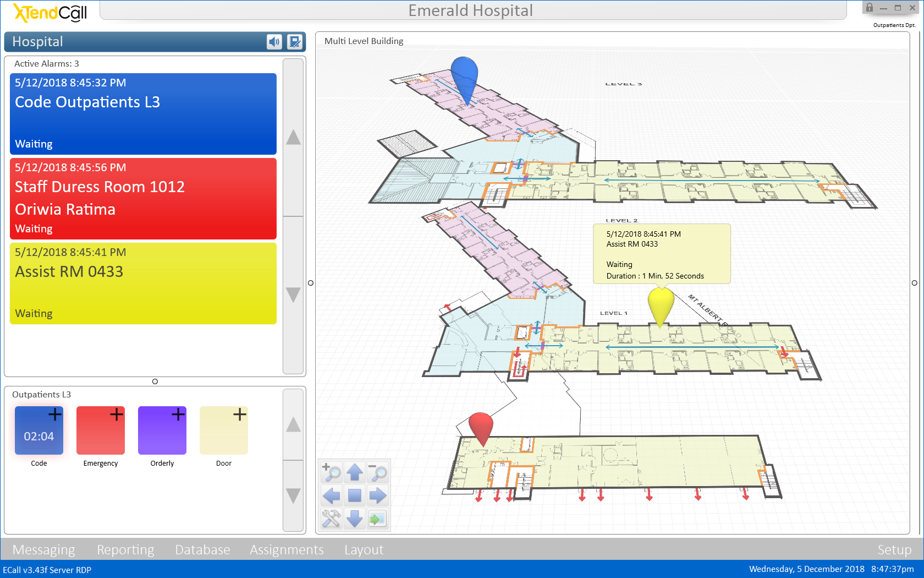
Task: Click the purple Orderly swatch
Action: click(x=162, y=430)
